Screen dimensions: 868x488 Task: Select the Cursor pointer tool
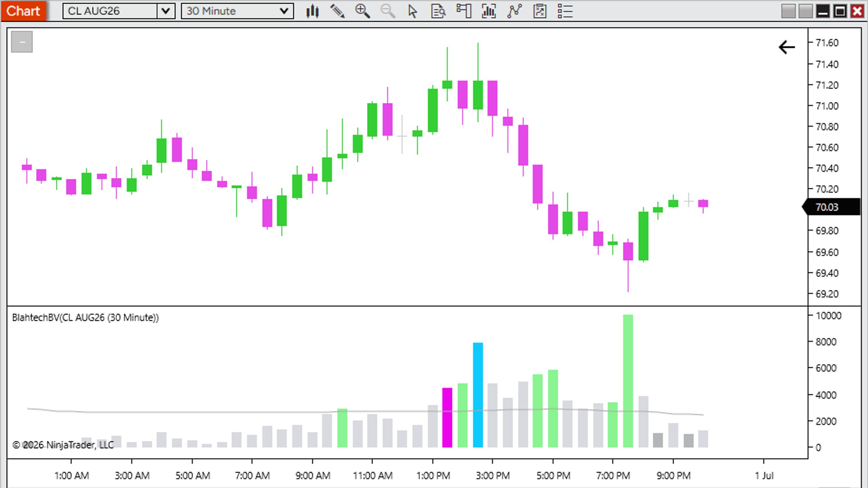(412, 11)
